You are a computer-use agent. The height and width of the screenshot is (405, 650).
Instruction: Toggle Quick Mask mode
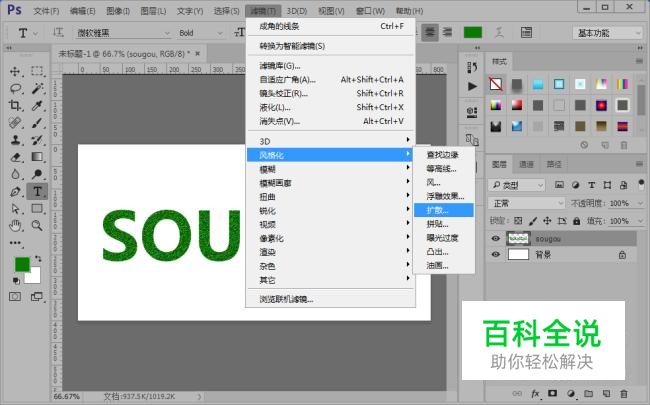(x=15, y=296)
